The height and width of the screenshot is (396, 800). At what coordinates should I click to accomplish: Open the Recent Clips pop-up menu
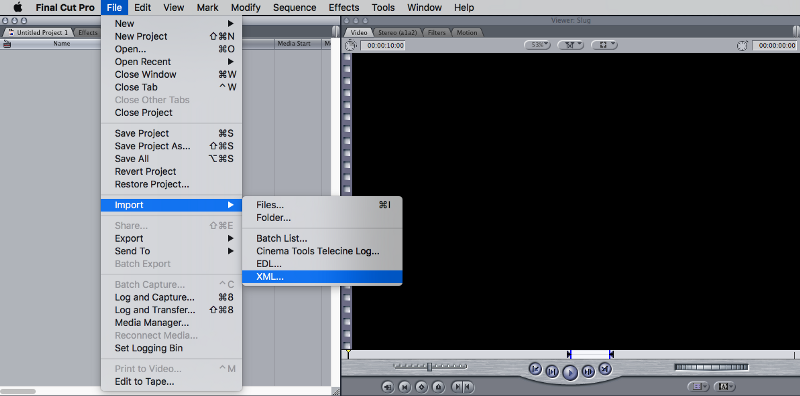698,387
